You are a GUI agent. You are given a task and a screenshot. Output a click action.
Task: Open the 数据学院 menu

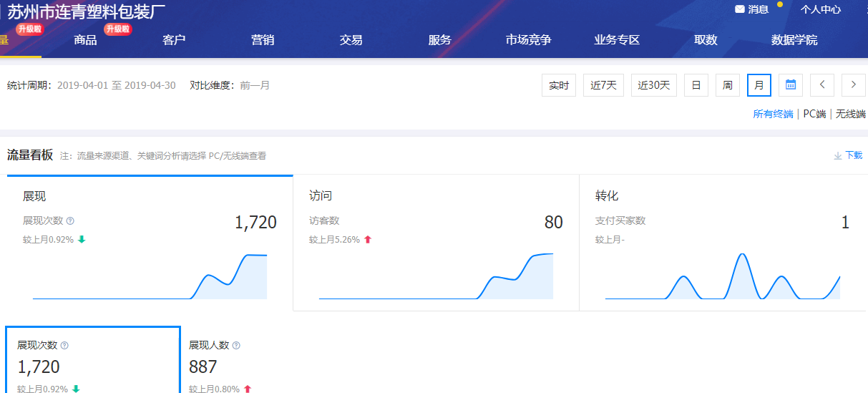[x=794, y=40]
